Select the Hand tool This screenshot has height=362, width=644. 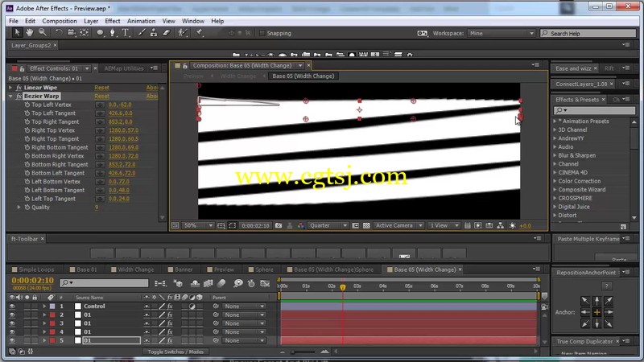click(30, 32)
